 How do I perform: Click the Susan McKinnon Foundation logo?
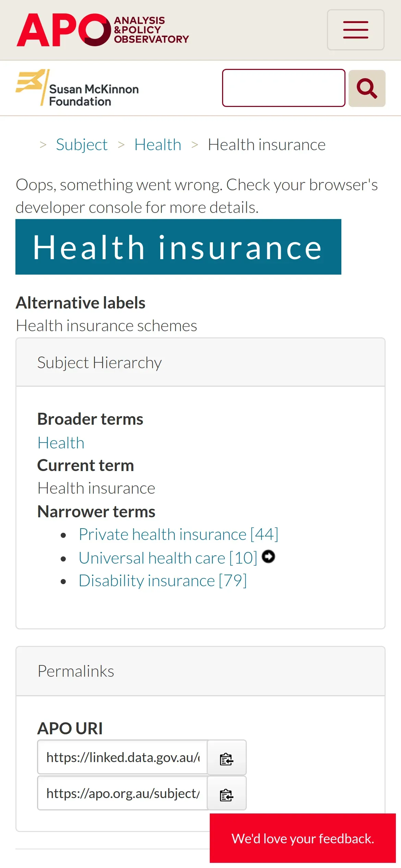tap(77, 88)
